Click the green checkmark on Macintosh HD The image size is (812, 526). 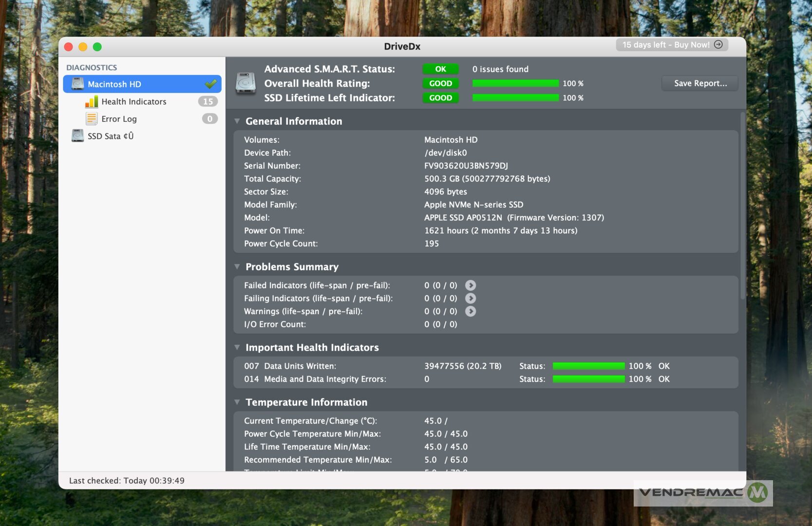tap(211, 84)
